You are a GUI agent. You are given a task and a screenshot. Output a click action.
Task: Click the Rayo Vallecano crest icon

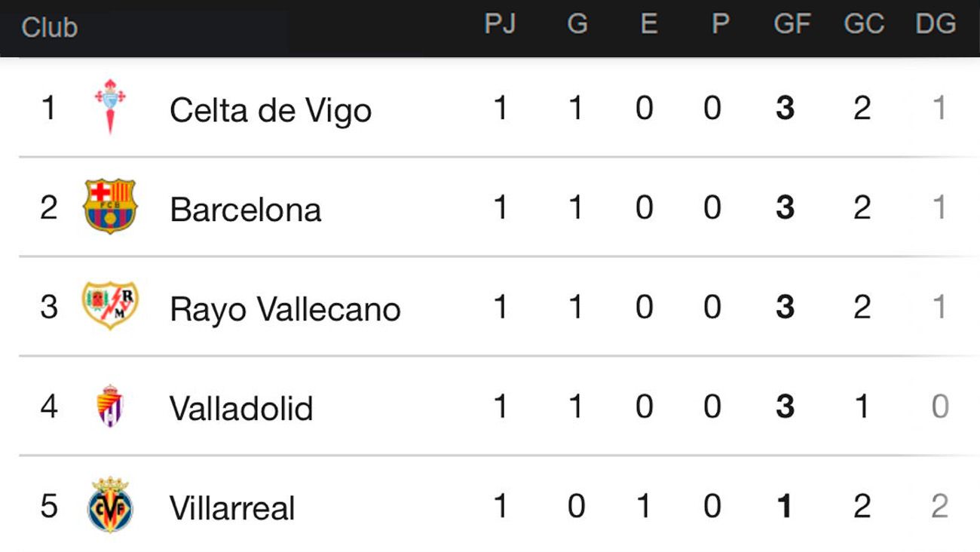[x=110, y=306]
